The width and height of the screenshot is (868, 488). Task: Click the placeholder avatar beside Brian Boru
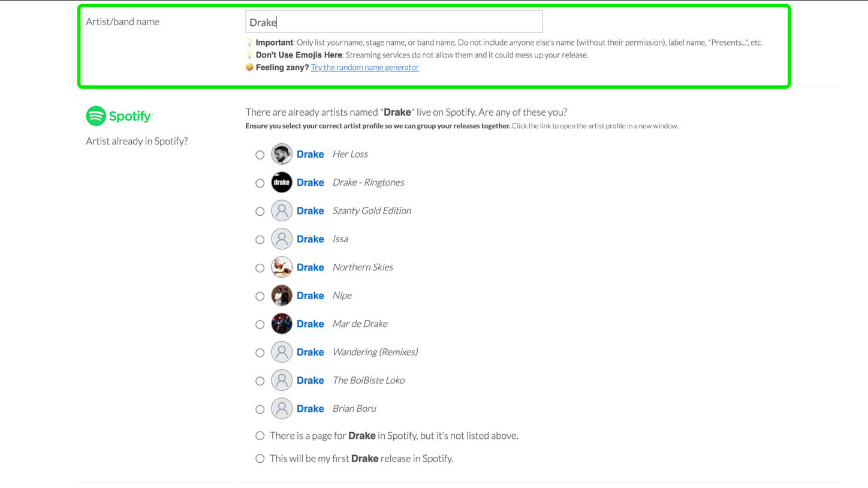[282, 408]
